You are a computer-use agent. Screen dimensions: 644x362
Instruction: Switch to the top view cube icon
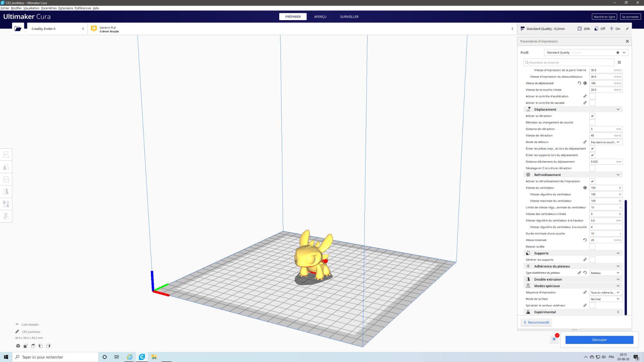pyautogui.click(x=33, y=346)
